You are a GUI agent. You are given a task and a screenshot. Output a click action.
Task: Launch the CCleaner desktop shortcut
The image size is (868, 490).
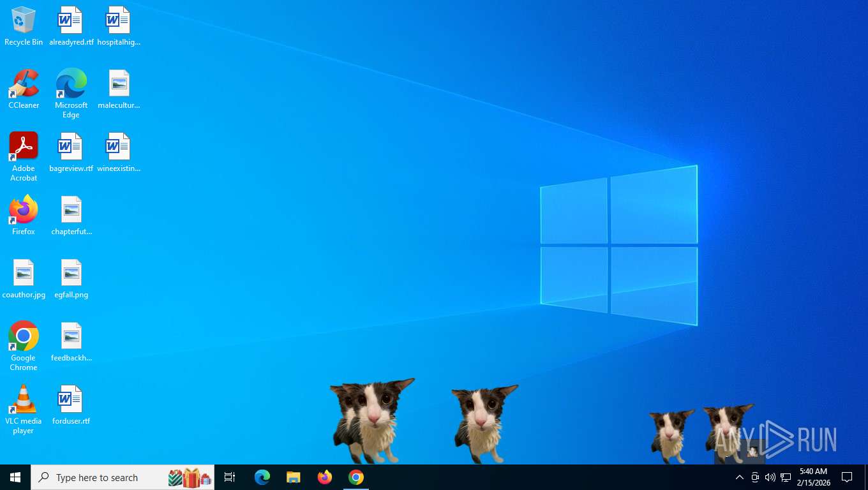pos(24,89)
